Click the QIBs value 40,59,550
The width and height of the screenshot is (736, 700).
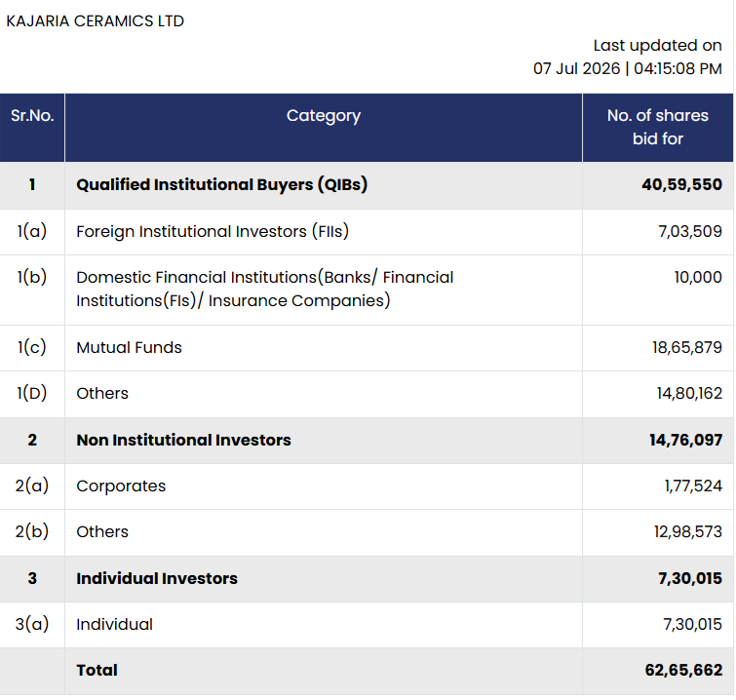point(681,184)
